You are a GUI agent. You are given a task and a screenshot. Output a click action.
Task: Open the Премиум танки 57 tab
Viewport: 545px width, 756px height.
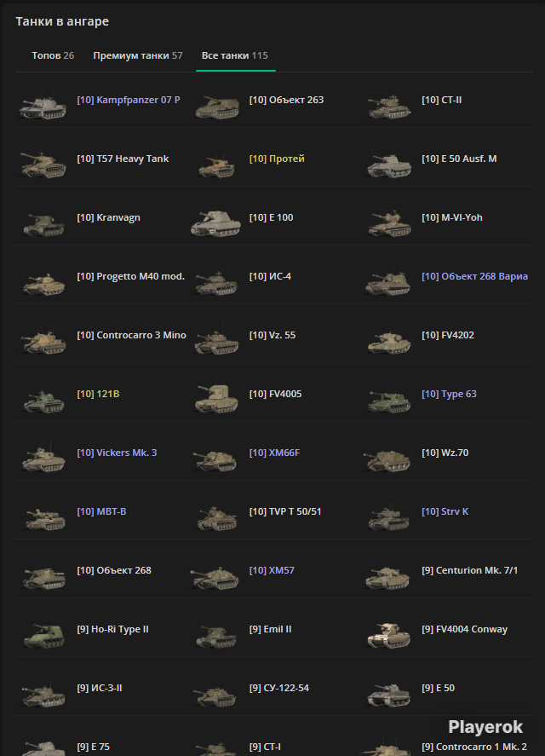pyautogui.click(x=138, y=55)
